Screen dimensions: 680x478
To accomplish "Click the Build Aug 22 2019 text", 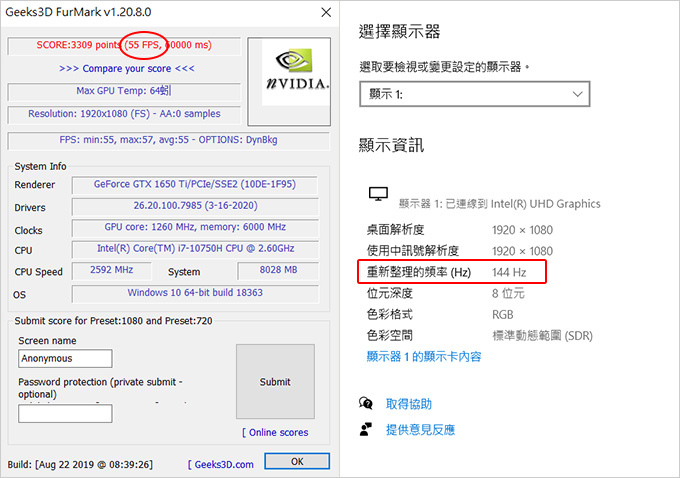I will [x=80, y=465].
